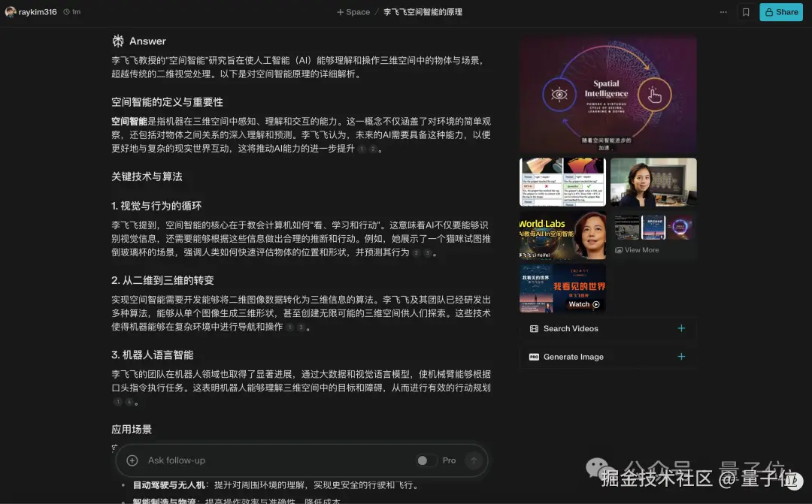Click the Search Videos film icon
The height and width of the screenshot is (504, 812).
(x=534, y=328)
